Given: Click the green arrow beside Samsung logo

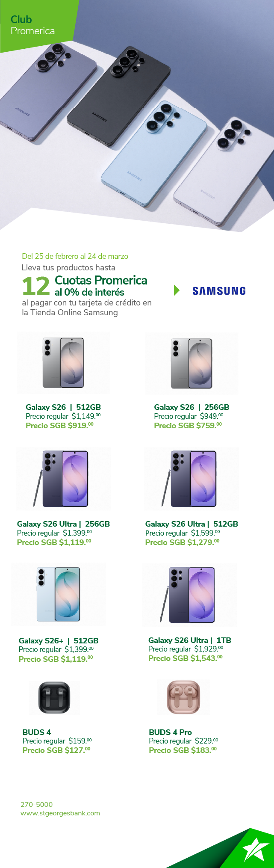Looking at the screenshot, I should pyautogui.click(x=177, y=290).
